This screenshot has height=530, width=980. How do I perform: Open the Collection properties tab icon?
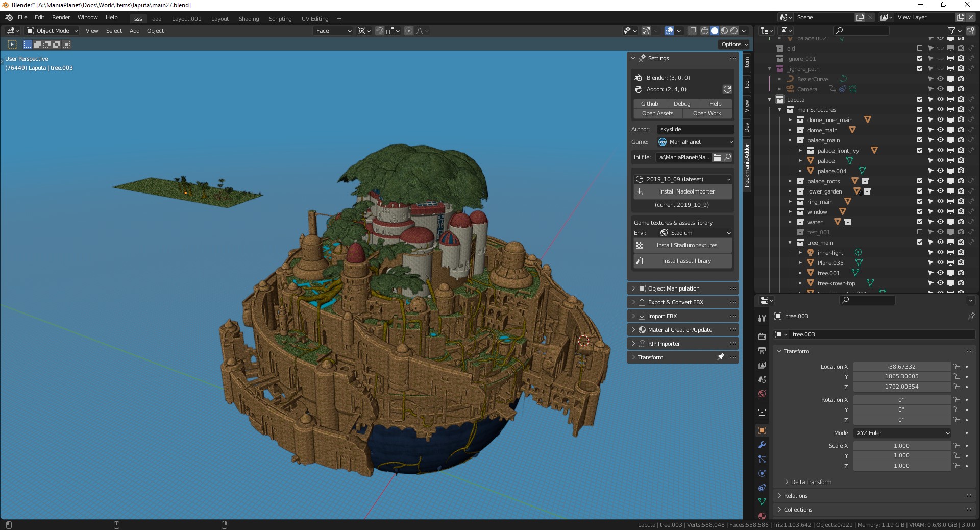coord(762,412)
